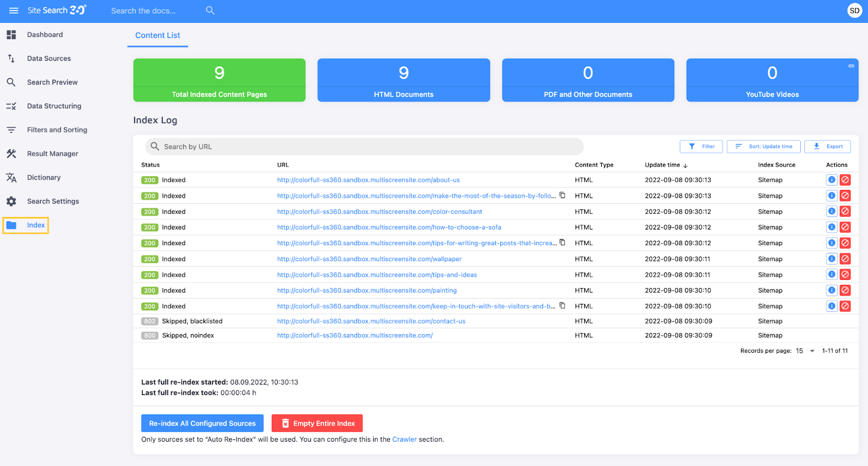Click the link icon on YouTube Videos card

pos(851,66)
